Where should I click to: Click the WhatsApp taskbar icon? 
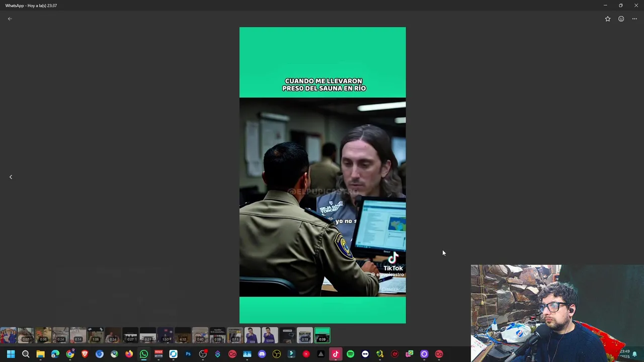pos(144,354)
